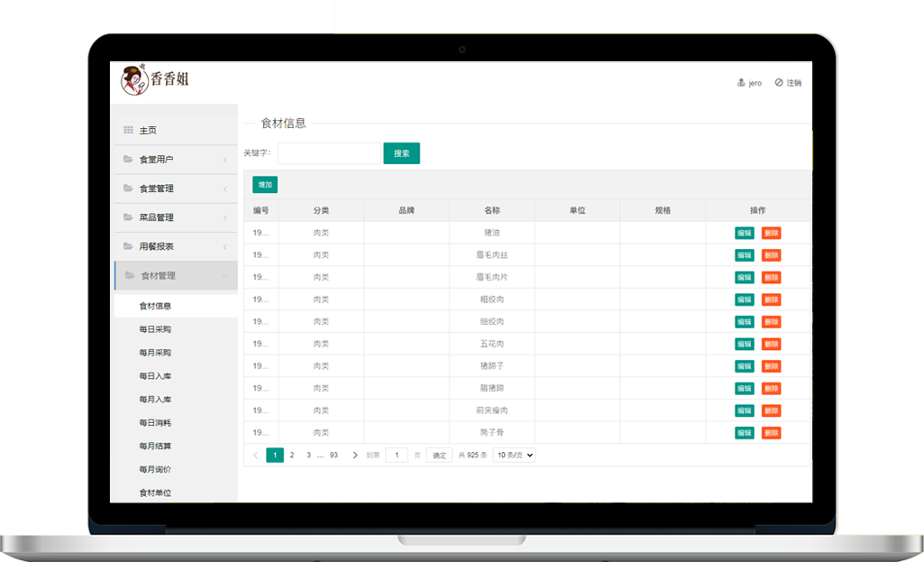Screen dimensions: 924x562
Task: Open the 食材信息 submenu item
Action: pyautogui.click(x=176, y=306)
